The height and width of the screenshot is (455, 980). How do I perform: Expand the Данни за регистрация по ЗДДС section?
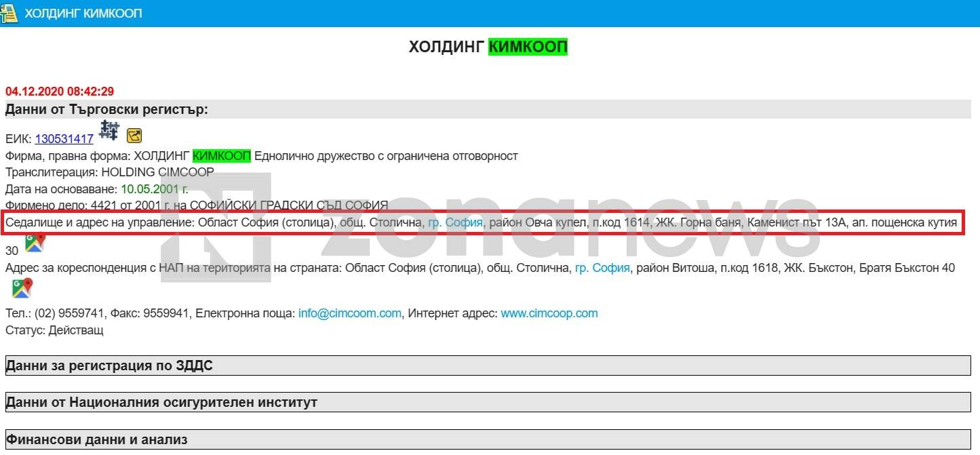click(x=109, y=366)
